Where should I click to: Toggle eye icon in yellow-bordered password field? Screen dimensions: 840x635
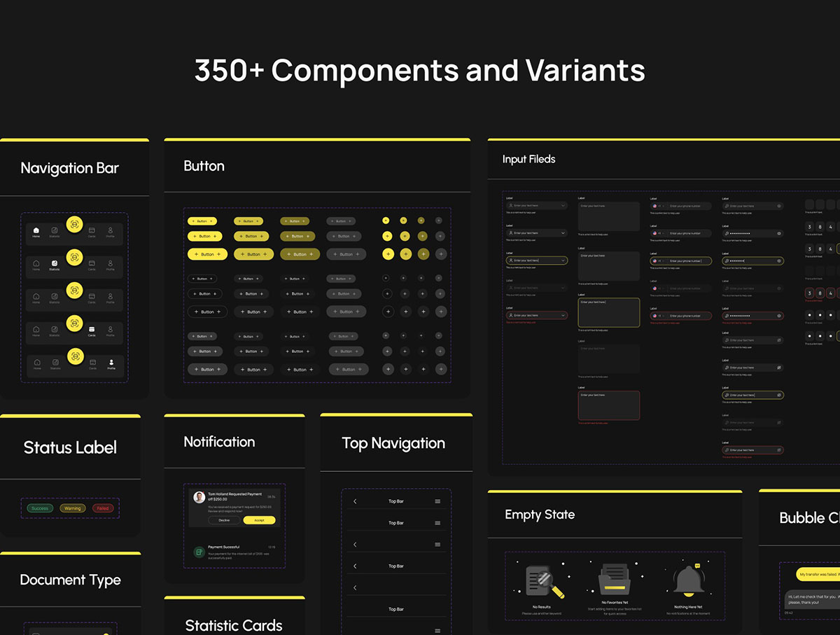tap(779, 261)
